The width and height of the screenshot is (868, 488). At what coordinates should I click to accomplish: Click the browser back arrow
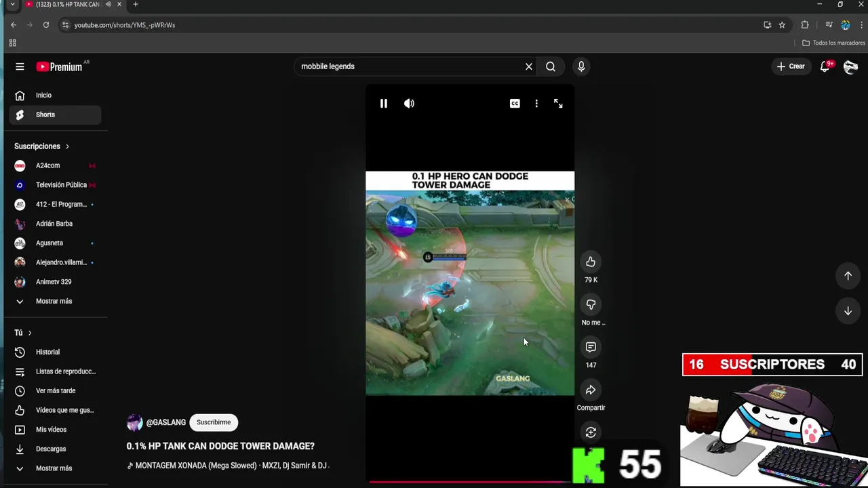(x=14, y=25)
